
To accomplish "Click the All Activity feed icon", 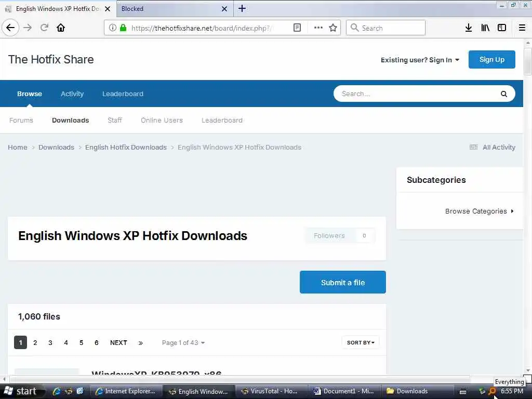I will tap(474, 147).
